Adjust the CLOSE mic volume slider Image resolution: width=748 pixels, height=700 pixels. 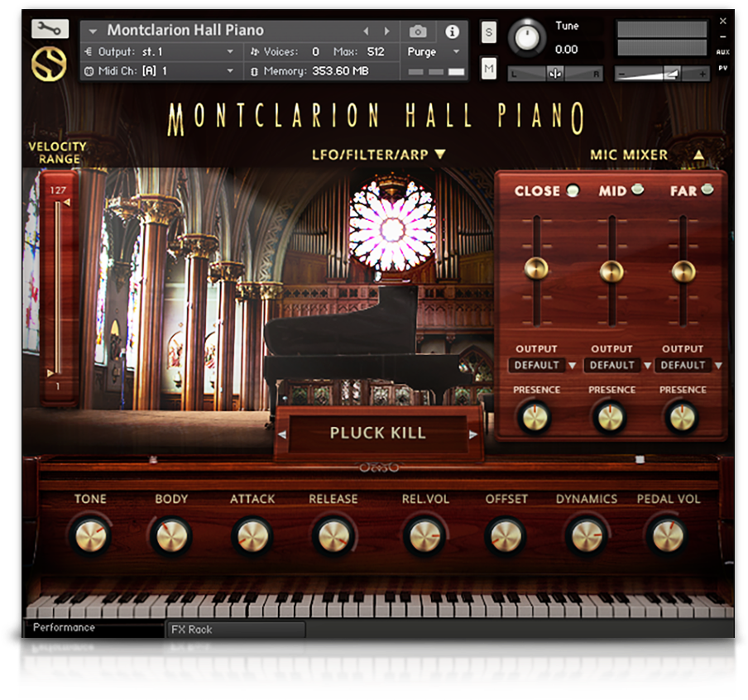(x=536, y=269)
